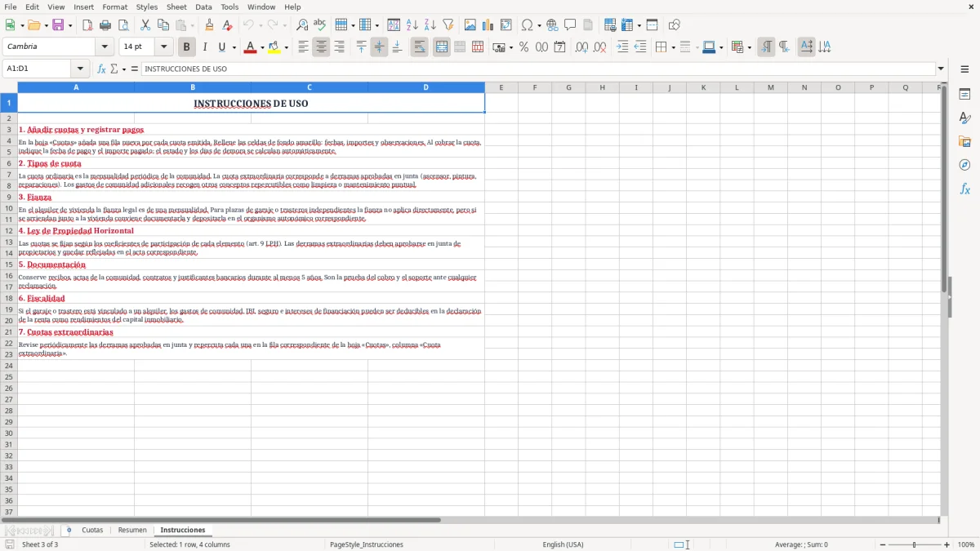The width and height of the screenshot is (980, 551).
Task: Define the print area
Action: 610,25
